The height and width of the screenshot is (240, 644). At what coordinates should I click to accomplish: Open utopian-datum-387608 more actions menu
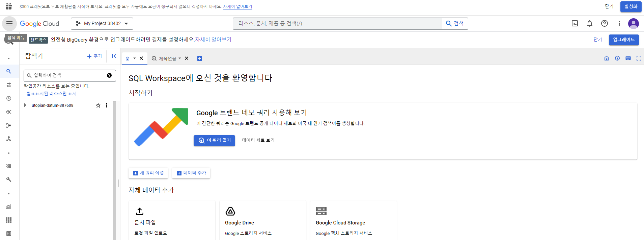click(x=107, y=105)
